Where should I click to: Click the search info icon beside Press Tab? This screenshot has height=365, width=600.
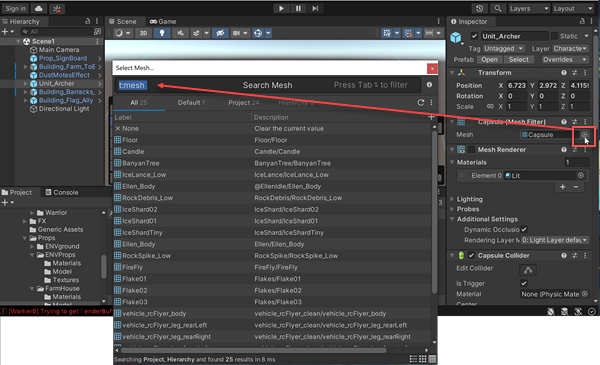pos(429,85)
